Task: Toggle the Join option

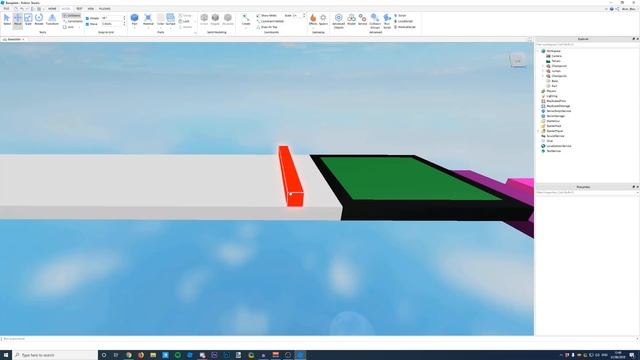Action: pos(69,27)
